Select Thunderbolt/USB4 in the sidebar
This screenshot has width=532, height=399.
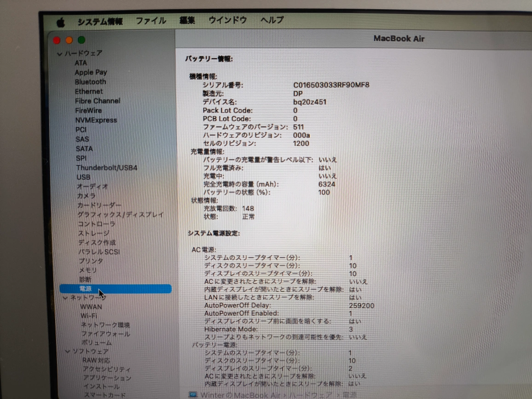point(107,168)
